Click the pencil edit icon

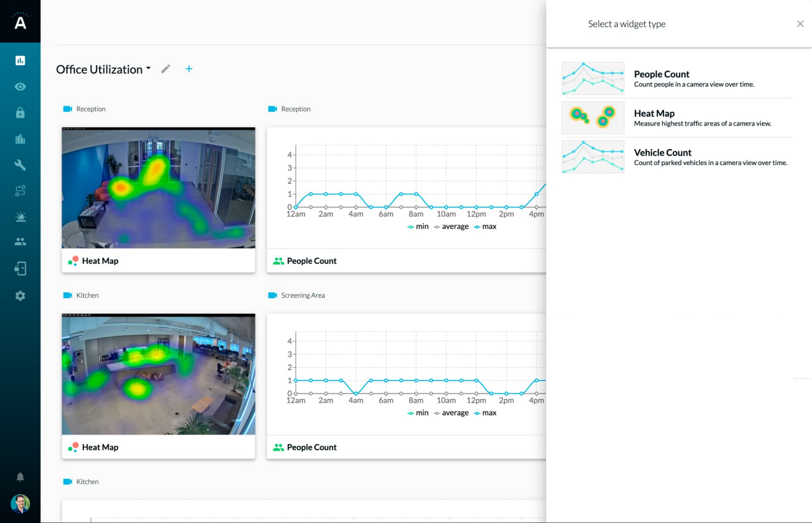coord(166,69)
